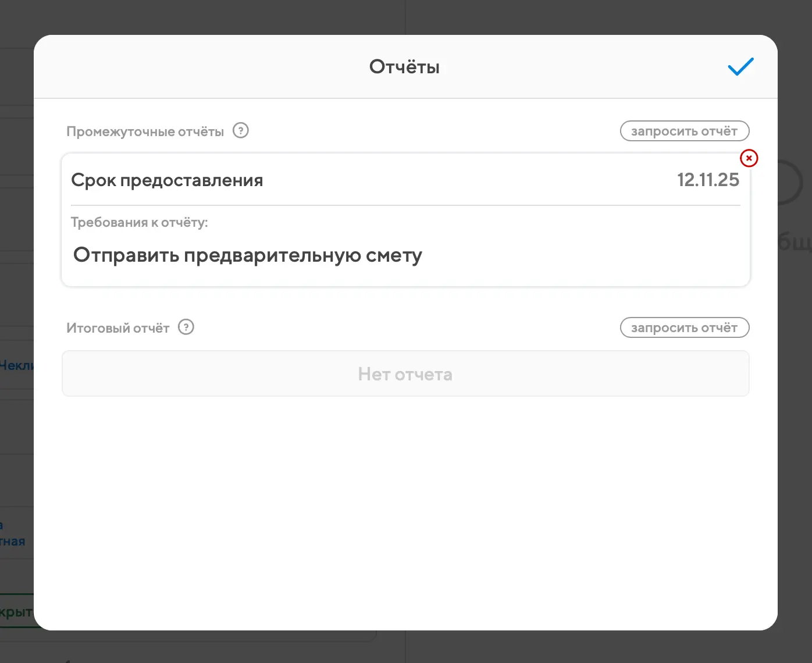Click the partially hidden бщ text at right
Screen dimensions: 812x663
(795, 241)
